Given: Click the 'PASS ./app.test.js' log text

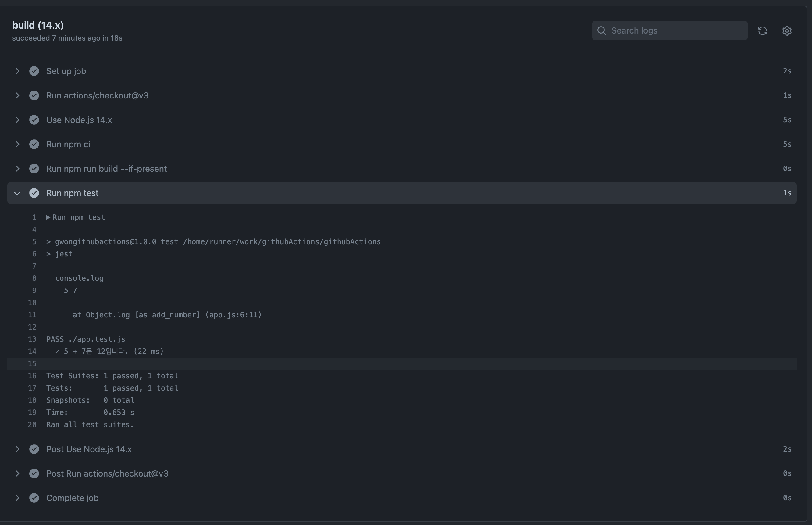Looking at the screenshot, I should [x=86, y=339].
